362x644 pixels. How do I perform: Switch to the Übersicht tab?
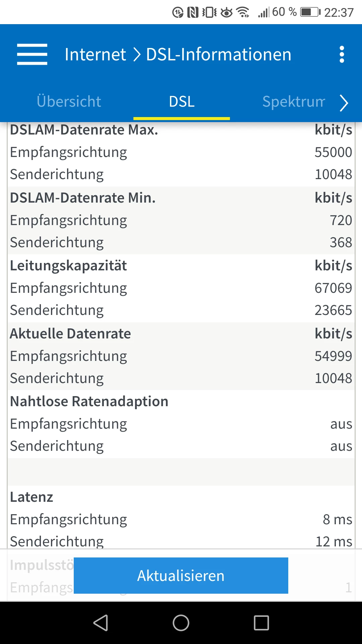(x=69, y=101)
